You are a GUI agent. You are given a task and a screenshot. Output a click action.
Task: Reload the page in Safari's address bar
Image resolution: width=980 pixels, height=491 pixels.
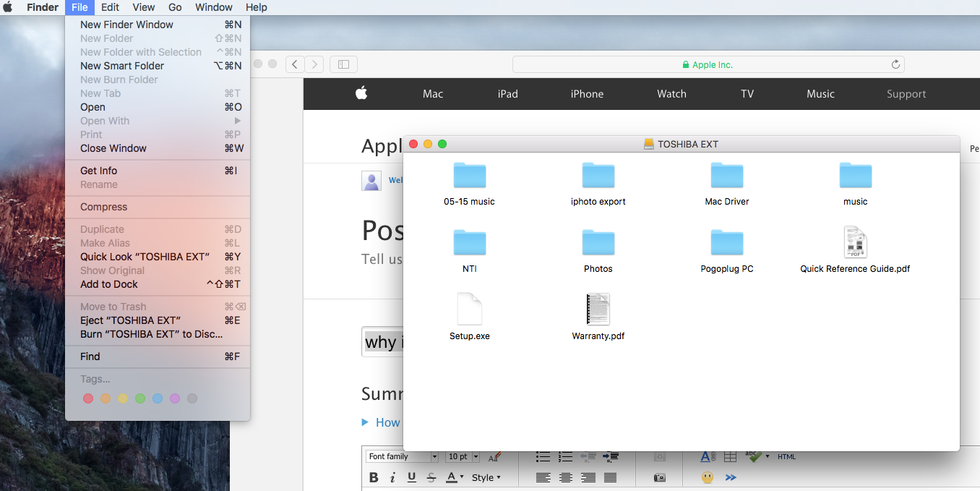895,64
